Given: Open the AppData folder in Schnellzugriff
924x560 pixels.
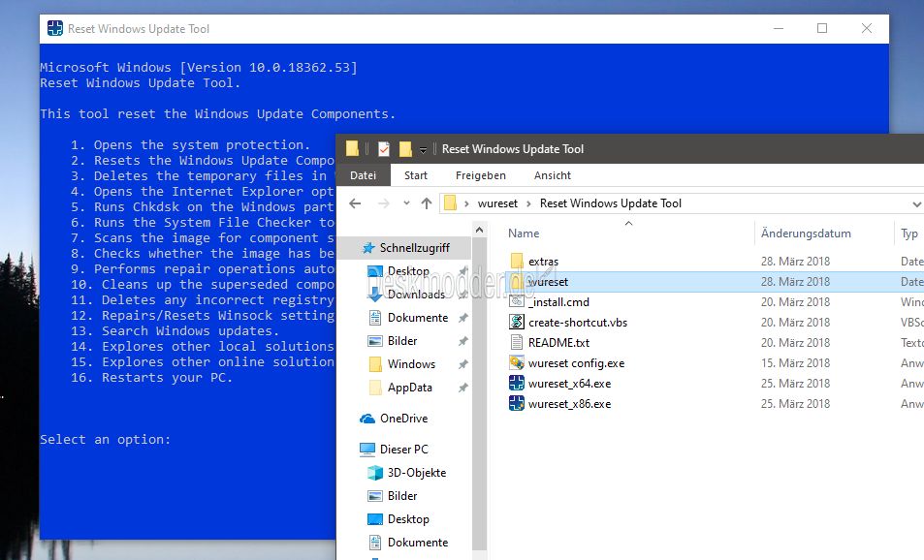Looking at the screenshot, I should (x=409, y=387).
